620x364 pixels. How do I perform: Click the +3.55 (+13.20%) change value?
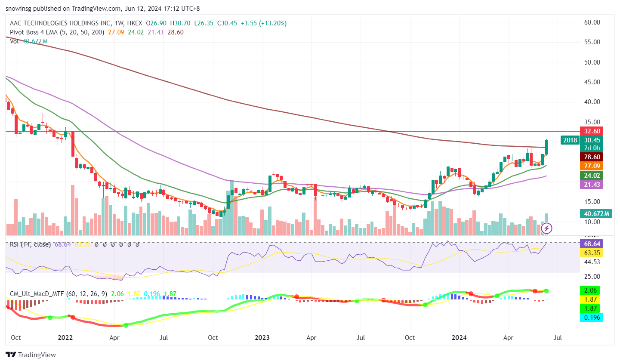(263, 23)
